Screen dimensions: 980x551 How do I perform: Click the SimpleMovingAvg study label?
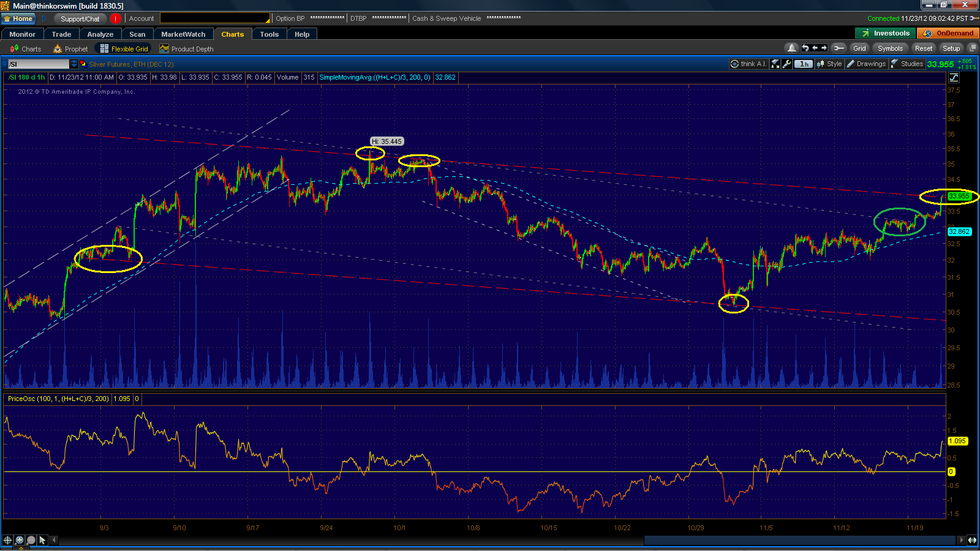coord(375,77)
